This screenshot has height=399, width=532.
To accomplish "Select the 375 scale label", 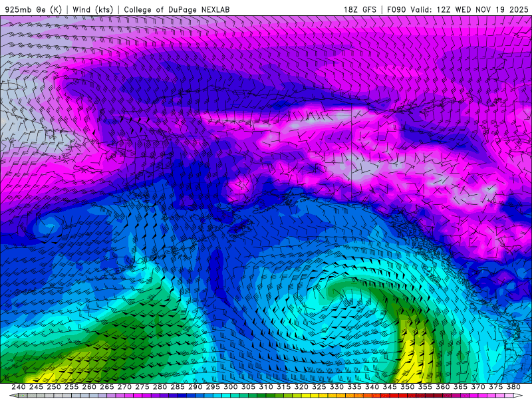I will click(x=495, y=387).
